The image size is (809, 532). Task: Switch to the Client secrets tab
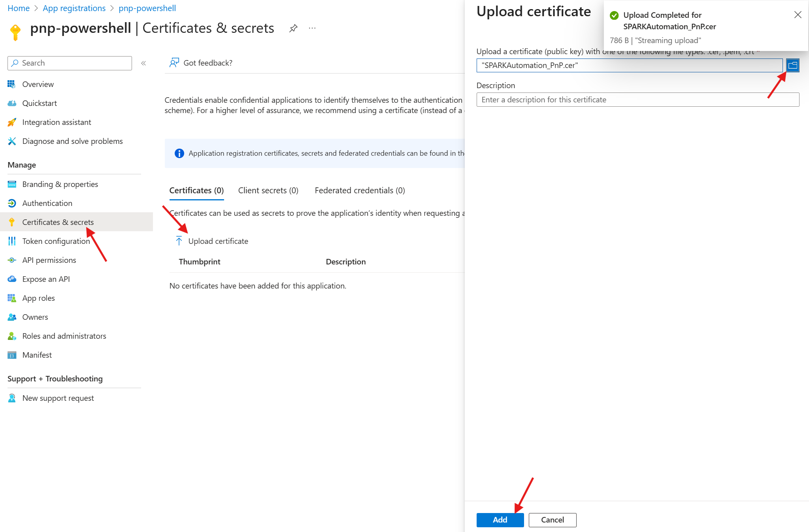[x=268, y=191]
